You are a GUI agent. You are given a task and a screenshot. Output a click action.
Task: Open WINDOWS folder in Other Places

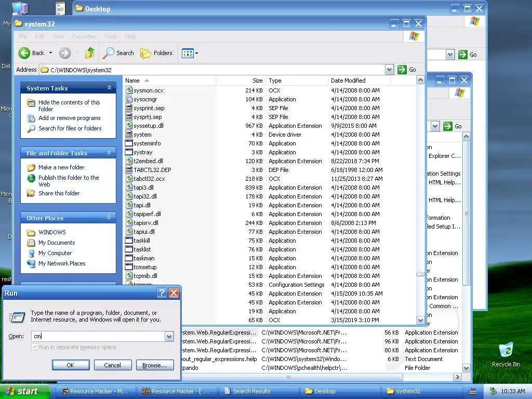tap(52, 232)
